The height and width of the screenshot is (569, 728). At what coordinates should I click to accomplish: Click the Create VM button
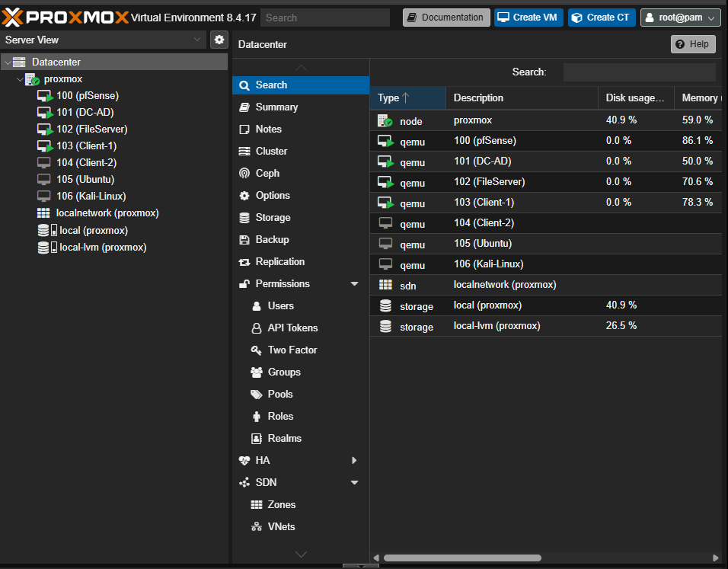[528, 18]
